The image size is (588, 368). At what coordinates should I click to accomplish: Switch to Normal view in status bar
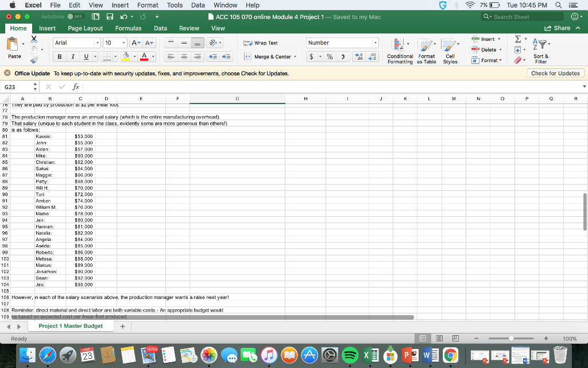(x=423, y=338)
